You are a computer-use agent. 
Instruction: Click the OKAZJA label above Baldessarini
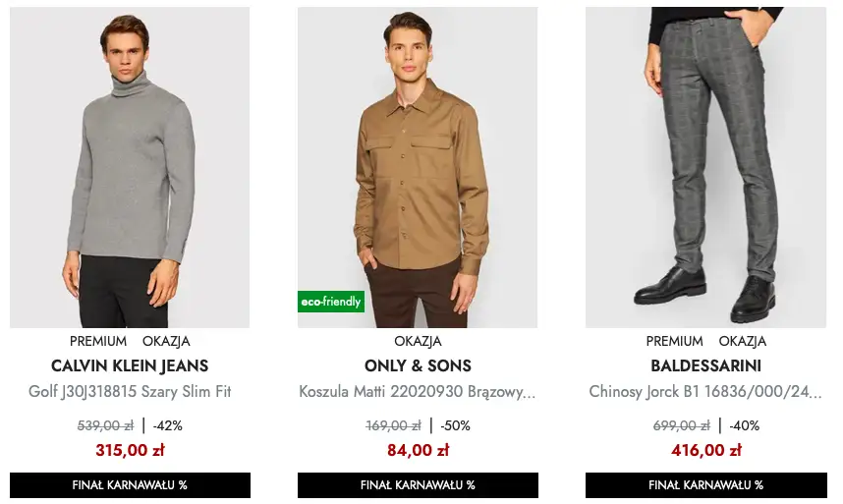click(742, 341)
